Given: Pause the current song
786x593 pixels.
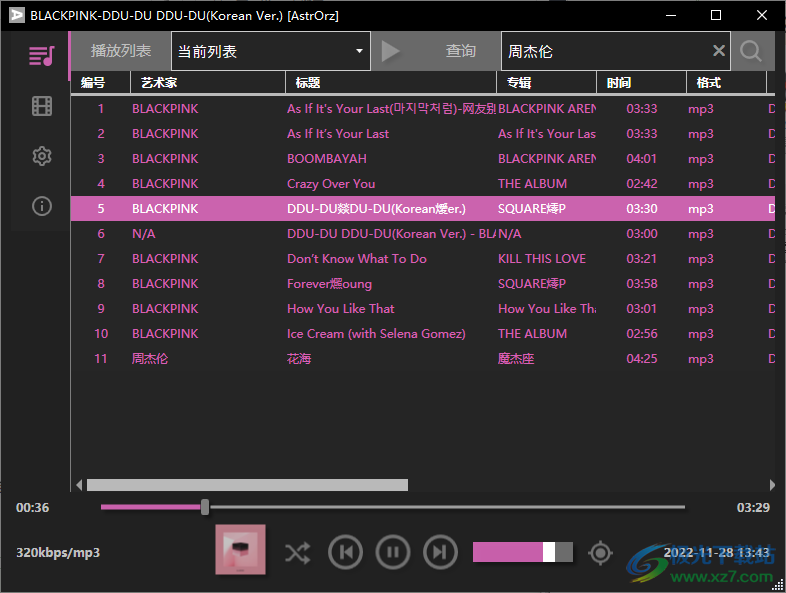Looking at the screenshot, I should [x=393, y=552].
